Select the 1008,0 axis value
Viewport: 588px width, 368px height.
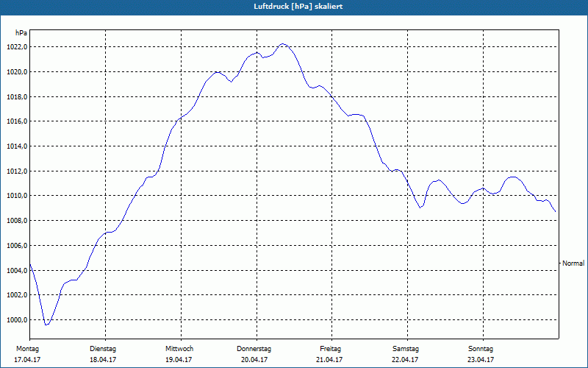click(17, 220)
